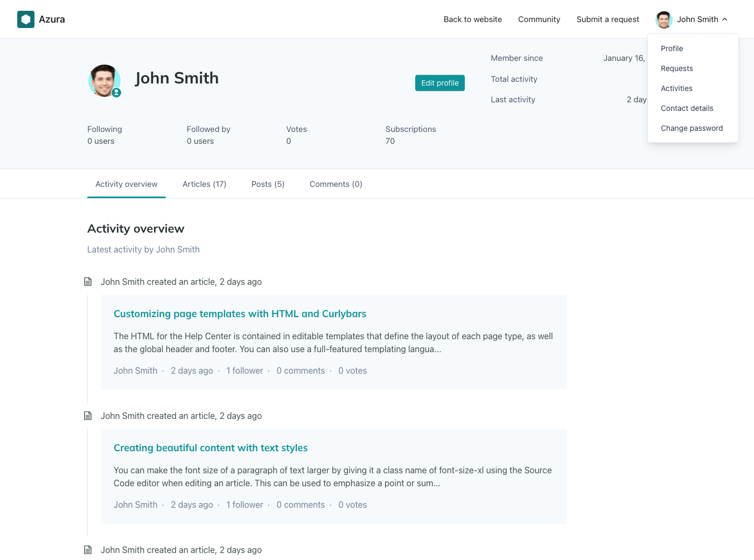Image resolution: width=754 pixels, height=560 pixels.
Task: Go to the Comments (0) tab
Action: [x=336, y=184]
